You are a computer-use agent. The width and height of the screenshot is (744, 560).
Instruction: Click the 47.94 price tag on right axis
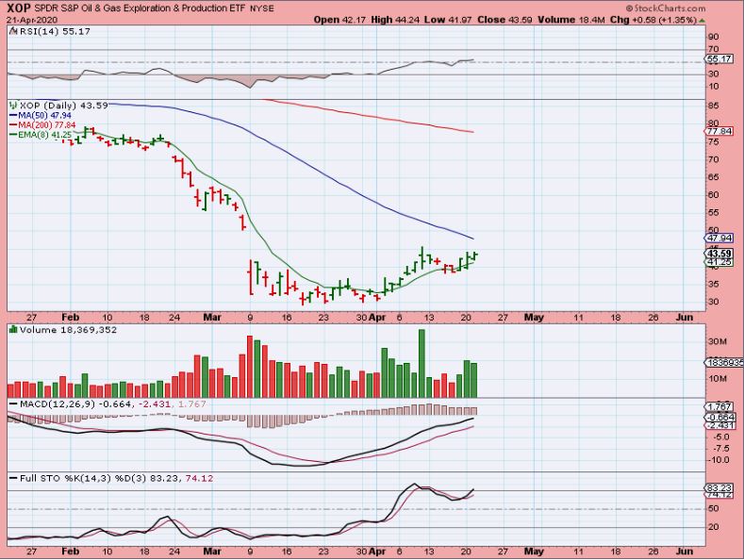tap(719, 238)
